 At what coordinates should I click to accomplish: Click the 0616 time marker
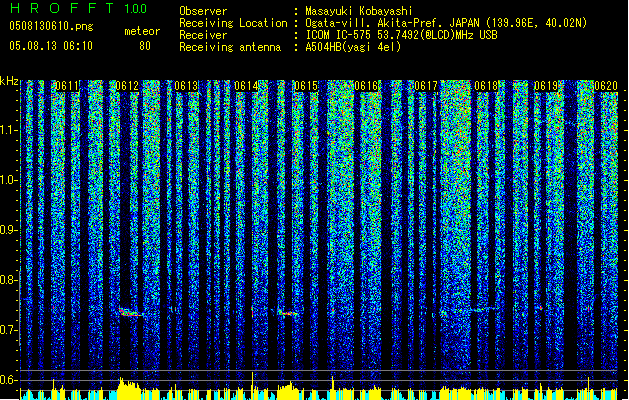[366, 86]
